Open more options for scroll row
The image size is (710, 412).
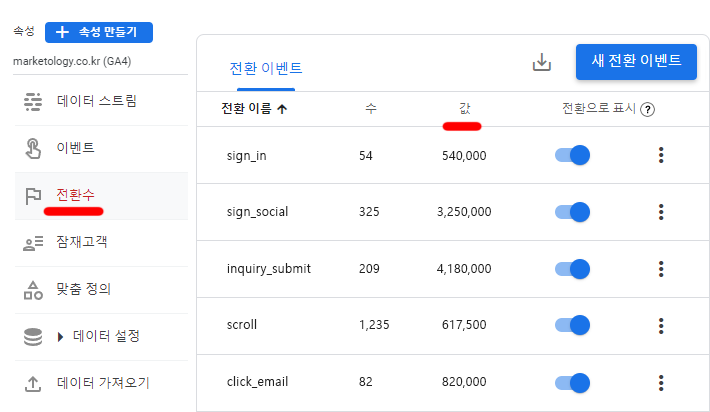point(661,326)
